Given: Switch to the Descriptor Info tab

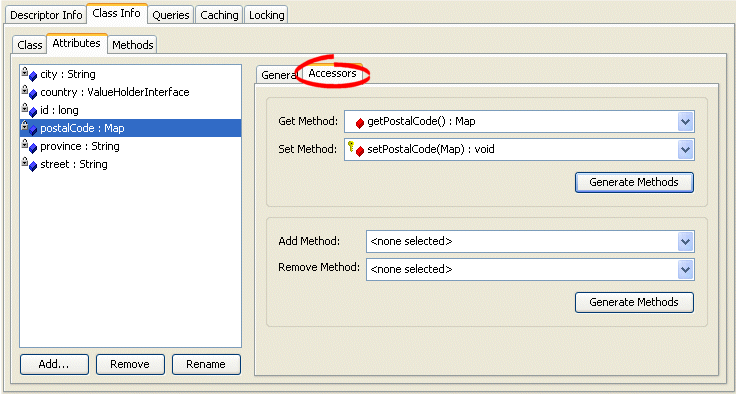Looking at the screenshot, I should point(46,15).
